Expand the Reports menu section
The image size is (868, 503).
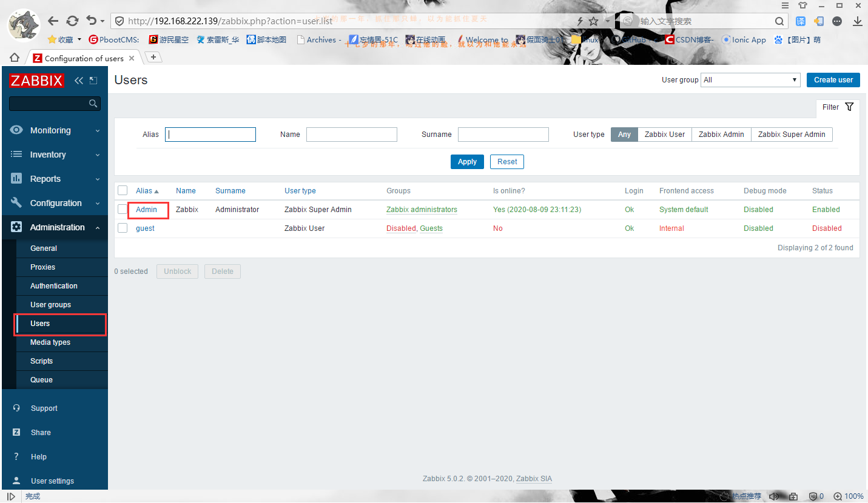click(98, 179)
